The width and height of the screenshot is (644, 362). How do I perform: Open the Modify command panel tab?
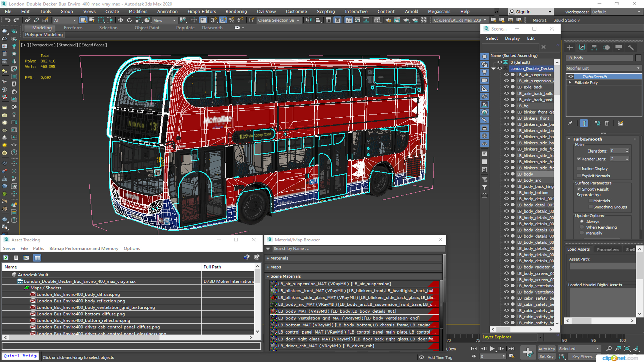582,48
